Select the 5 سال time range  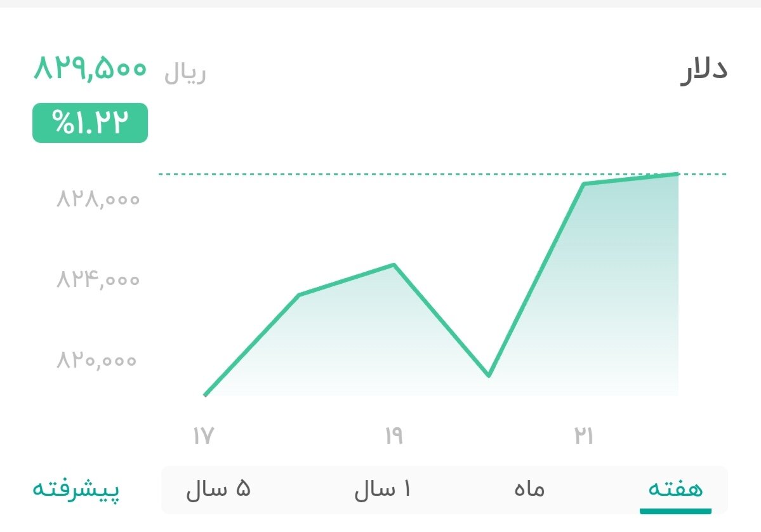218,489
